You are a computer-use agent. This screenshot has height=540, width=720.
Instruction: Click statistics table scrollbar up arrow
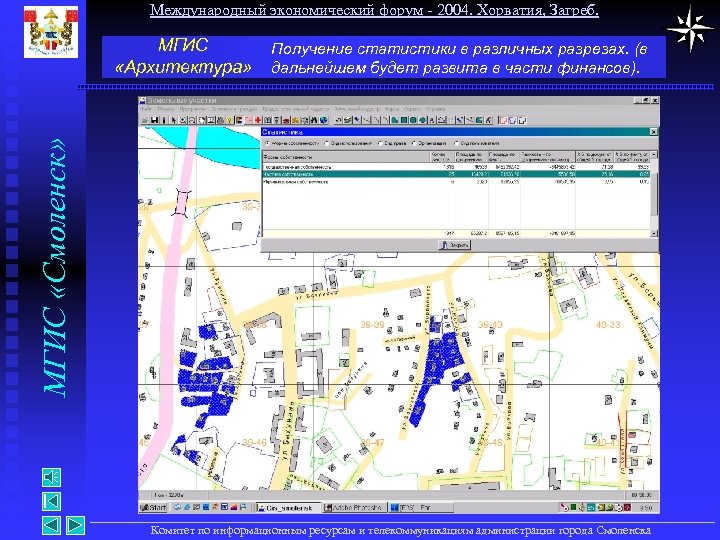coord(654,155)
